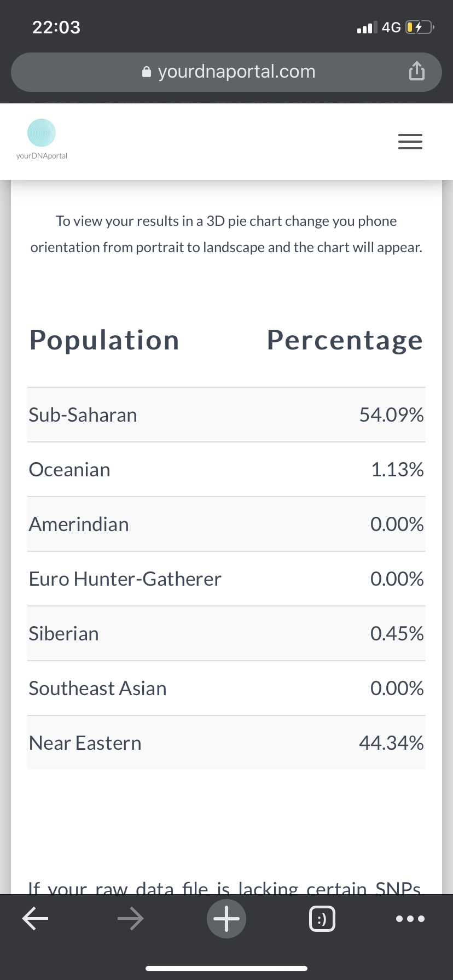453x980 pixels.
Task: Open the three-dot browser menu
Action: click(x=410, y=919)
